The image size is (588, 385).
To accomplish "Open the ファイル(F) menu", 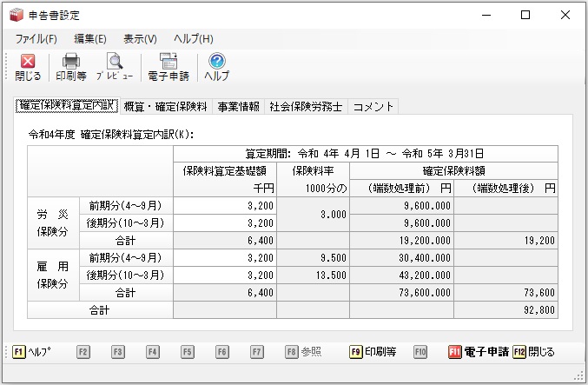I will [36, 38].
